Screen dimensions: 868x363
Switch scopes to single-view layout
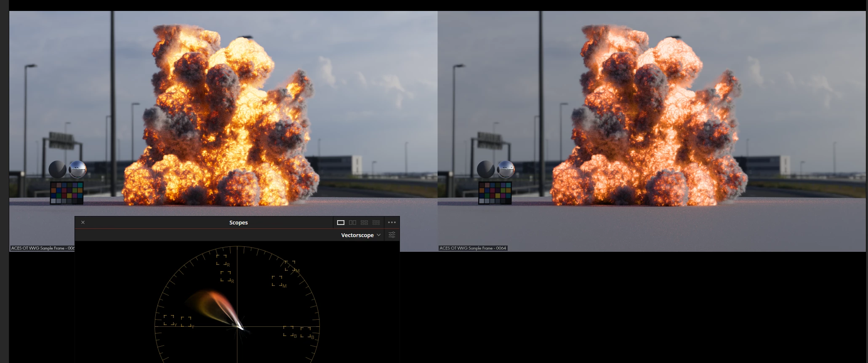(x=341, y=222)
